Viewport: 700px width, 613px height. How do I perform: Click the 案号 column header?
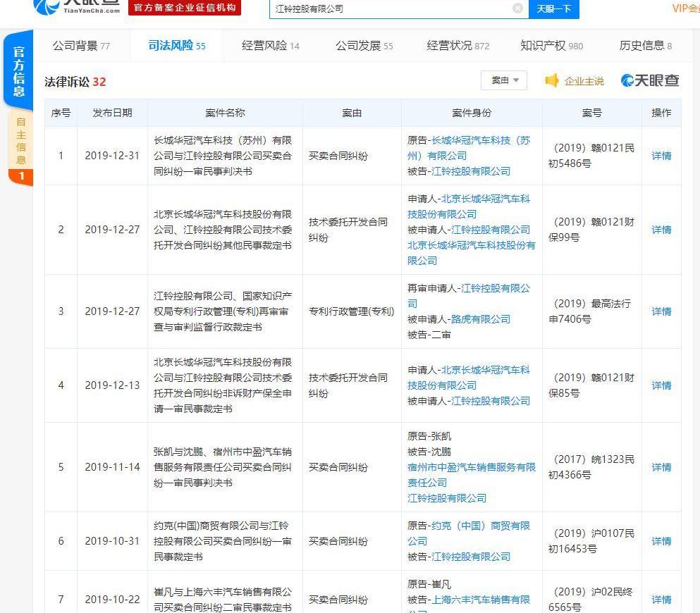click(x=591, y=113)
